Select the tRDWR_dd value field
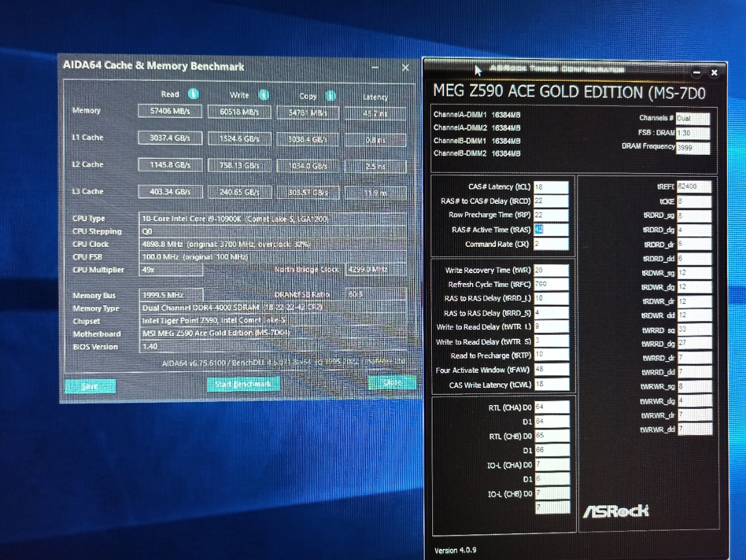Screen dimensions: 746x560 click(694, 315)
